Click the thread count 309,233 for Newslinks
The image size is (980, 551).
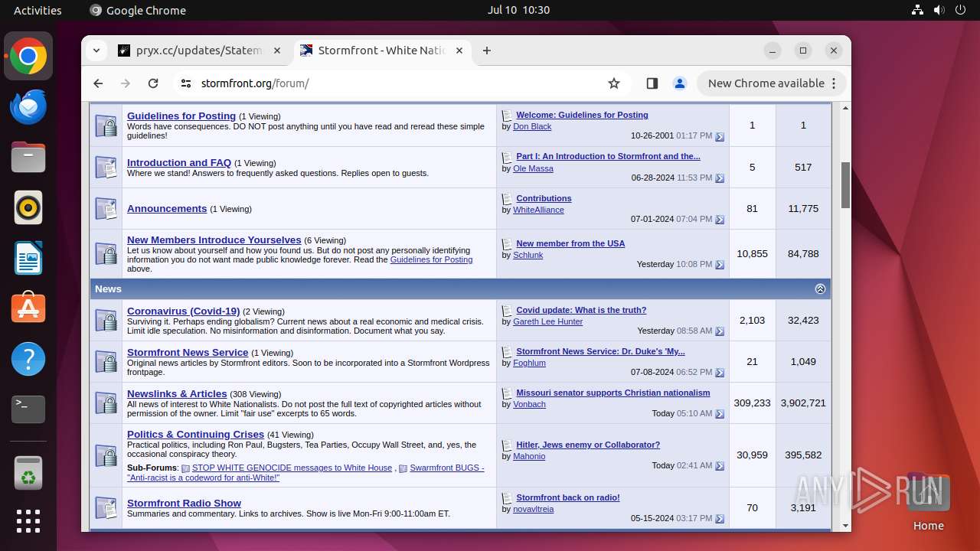[x=752, y=403]
